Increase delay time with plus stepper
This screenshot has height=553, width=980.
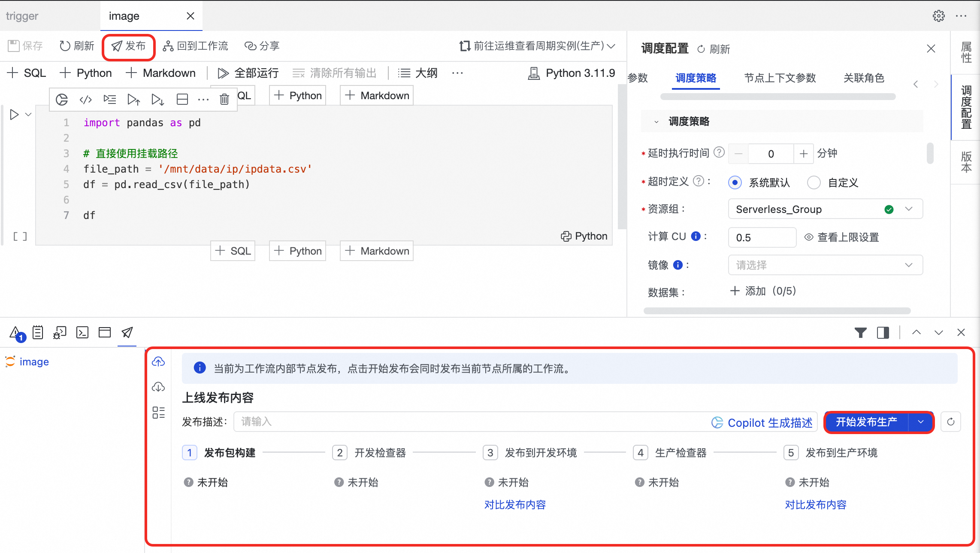tap(803, 154)
